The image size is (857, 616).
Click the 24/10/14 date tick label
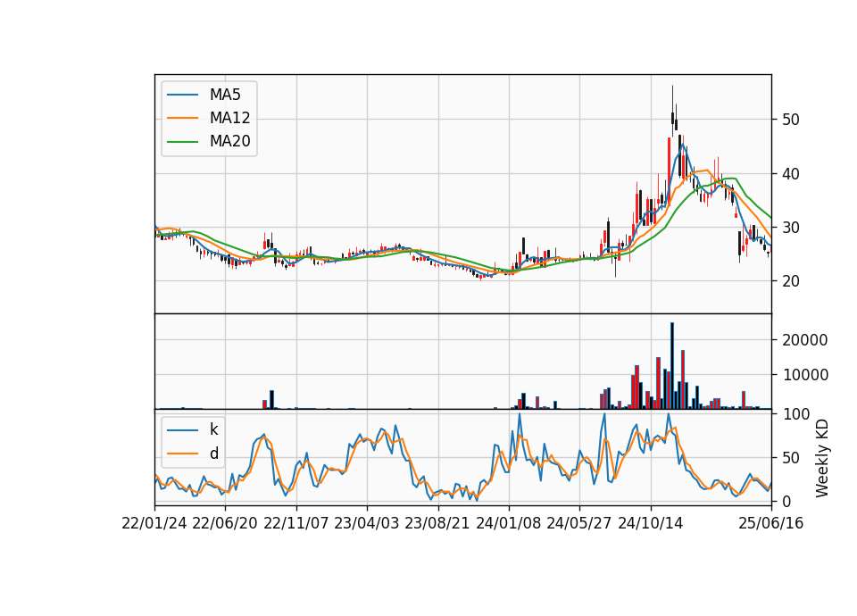651,524
